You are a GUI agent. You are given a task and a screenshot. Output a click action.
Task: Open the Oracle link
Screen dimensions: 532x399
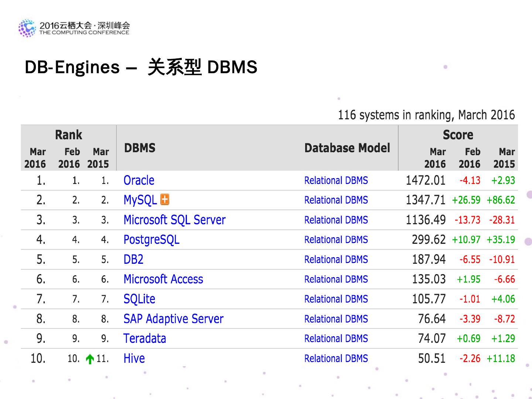pyautogui.click(x=139, y=180)
